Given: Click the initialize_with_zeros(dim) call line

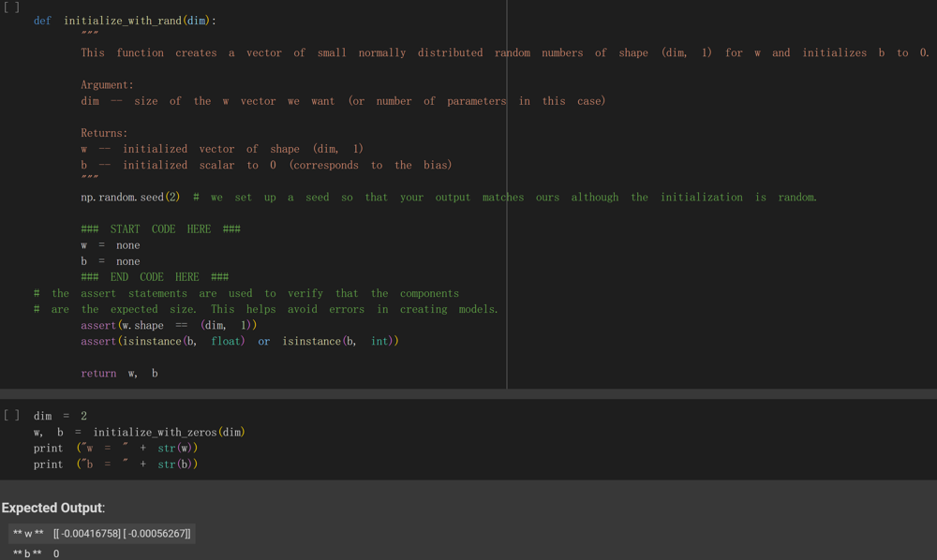Looking at the screenshot, I should pyautogui.click(x=140, y=433).
